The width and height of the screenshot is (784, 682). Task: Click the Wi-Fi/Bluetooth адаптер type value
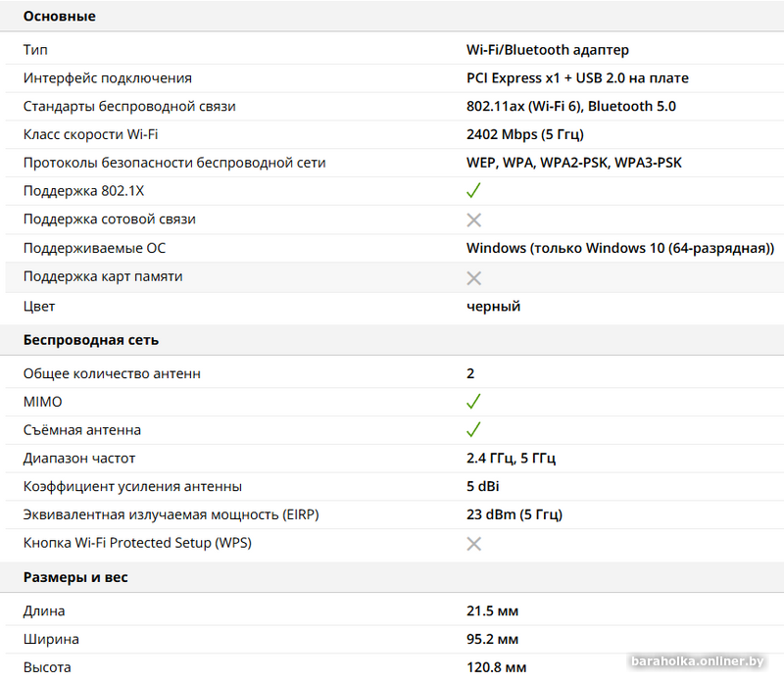pos(548,49)
